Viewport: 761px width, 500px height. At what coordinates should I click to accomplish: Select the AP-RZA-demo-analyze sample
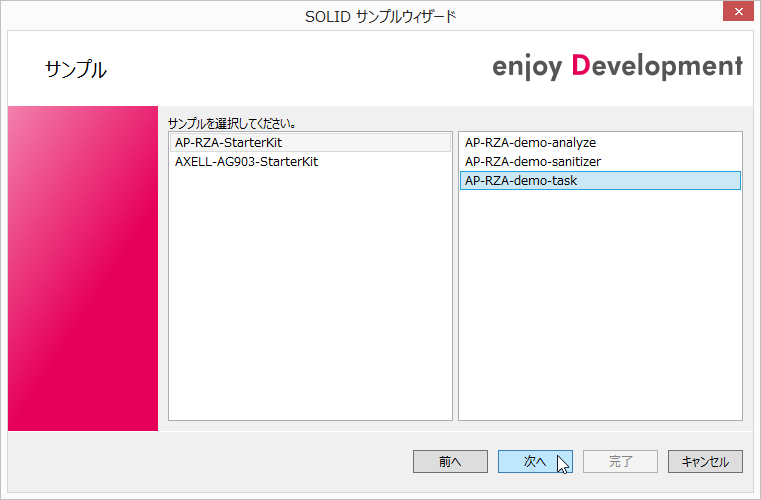(x=530, y=143)
